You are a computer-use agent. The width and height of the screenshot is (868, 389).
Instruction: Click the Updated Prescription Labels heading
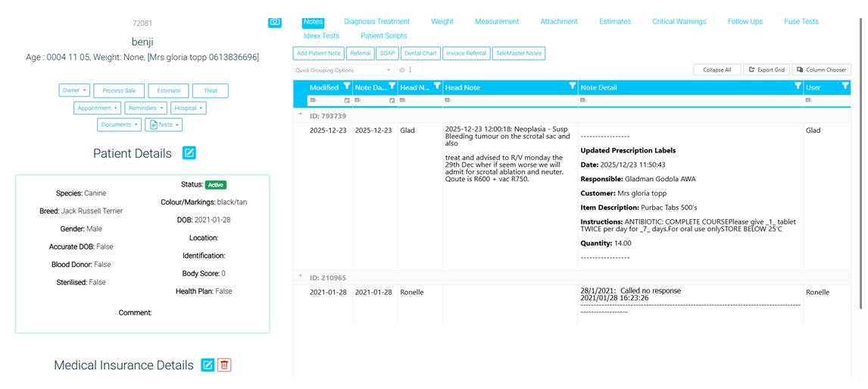pos(628,150)
